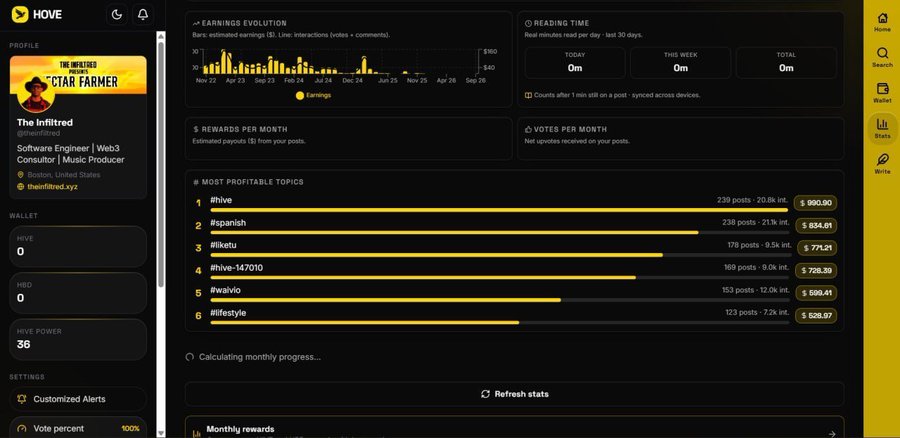Click the book icon under reading time

(x=528, y=95)
